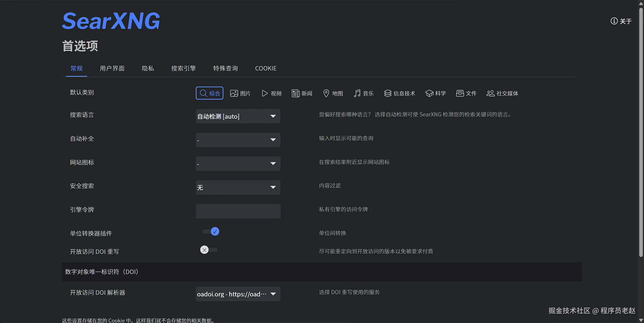Click the 在搜索结果附近显示网站图标 description
This screenshot has height=323, width=644.
(354, 162)
